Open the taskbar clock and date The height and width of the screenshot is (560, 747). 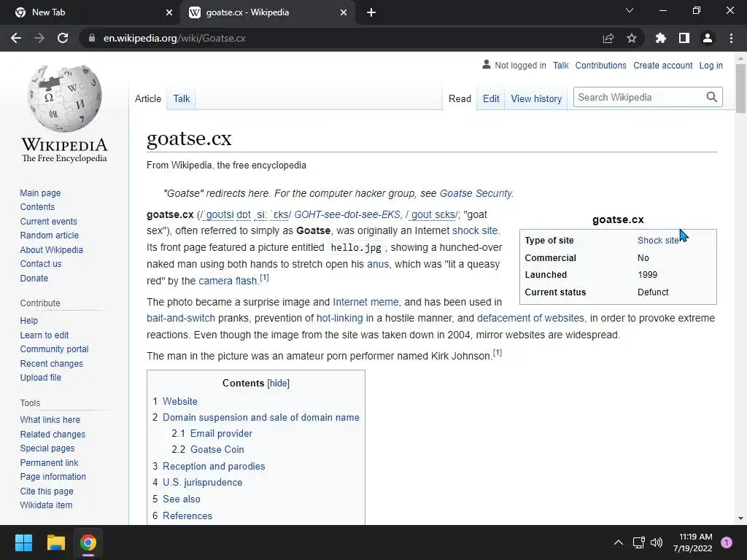click(693, 542)
